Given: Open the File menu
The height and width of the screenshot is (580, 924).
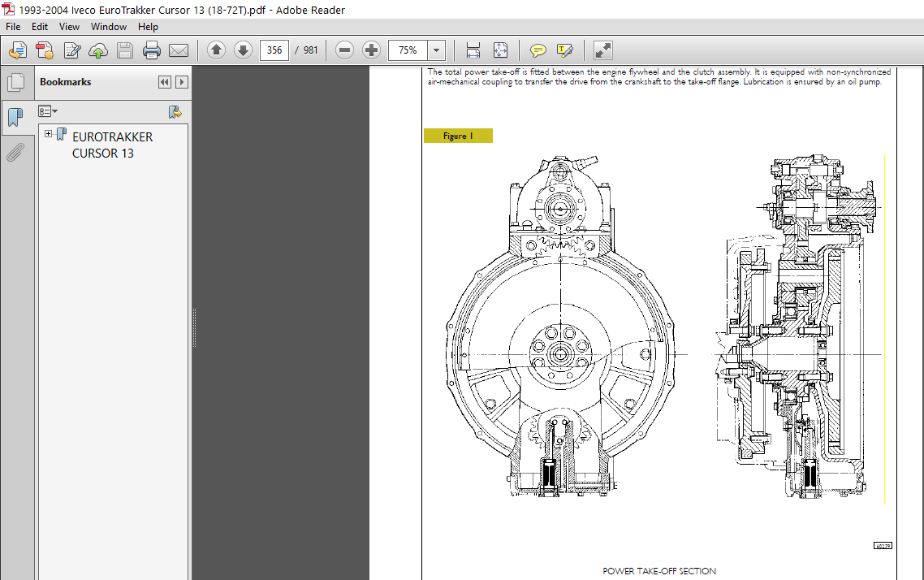Looking at the screenshot, I should tap(13, 27).
